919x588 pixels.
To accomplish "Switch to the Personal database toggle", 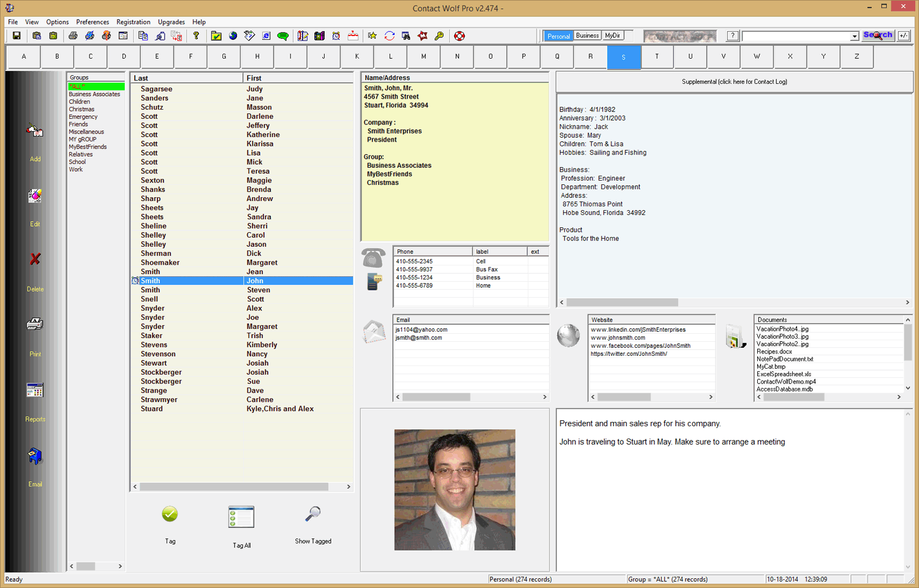I will 558,36.
